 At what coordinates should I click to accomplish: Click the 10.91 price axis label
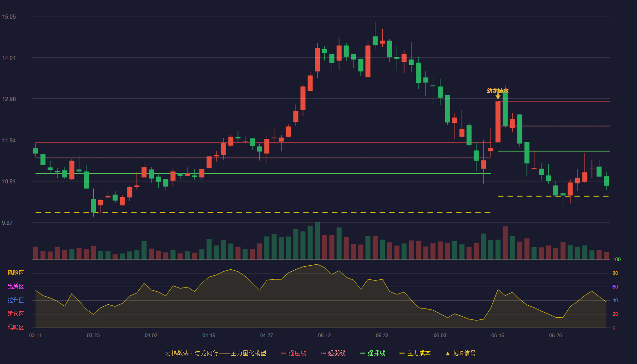point(9,182)
